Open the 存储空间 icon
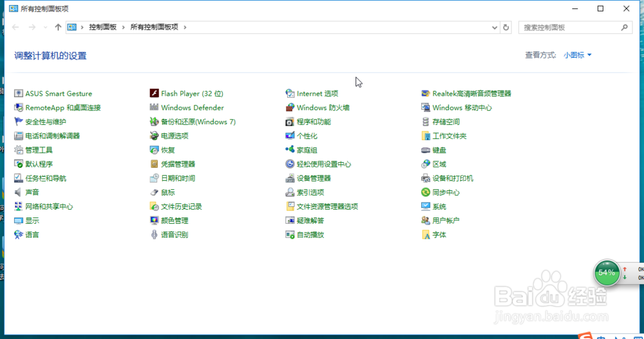This screenshot has width=644, height=339. (x=426, y=122)
